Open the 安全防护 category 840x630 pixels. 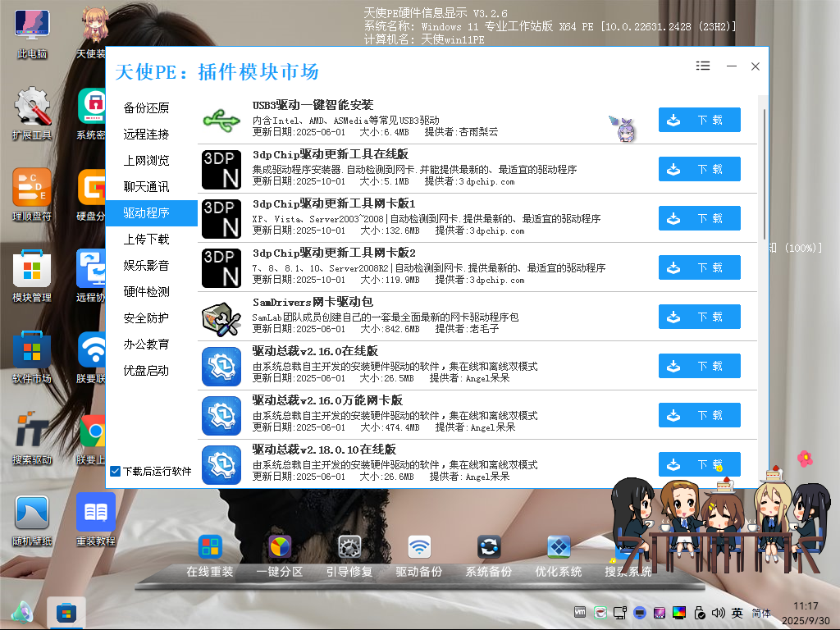[x=147, y=318]
